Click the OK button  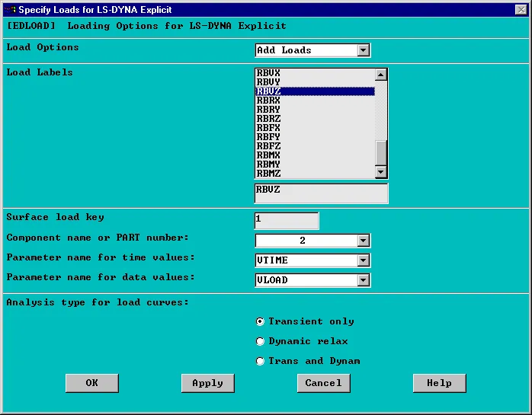[92, 383]
